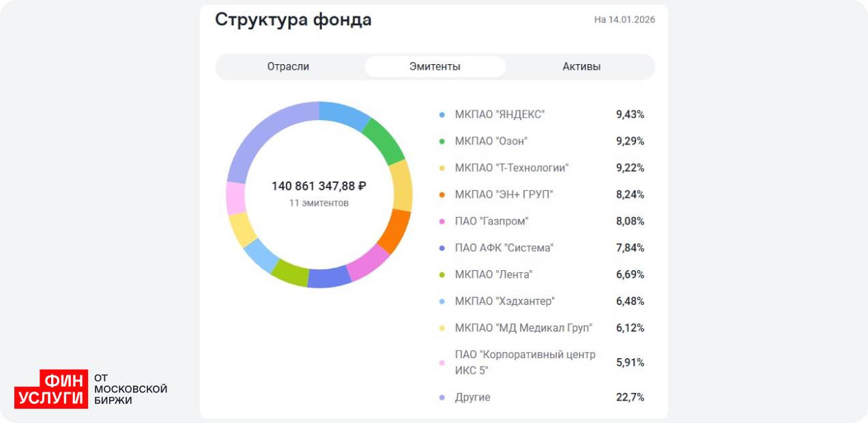868x423 pixels.
Task: Click the МКПАО "Хэдхантер" legend label
Action: click(504, 301)
